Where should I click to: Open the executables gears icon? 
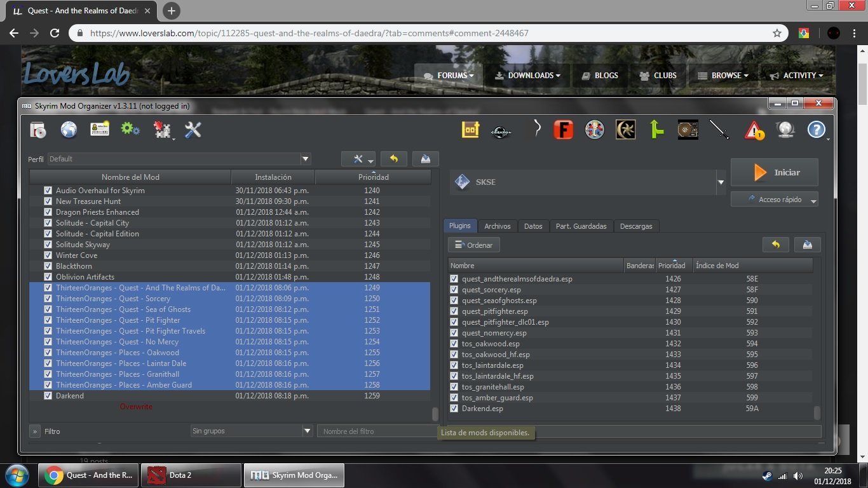(x=130, y=129)
